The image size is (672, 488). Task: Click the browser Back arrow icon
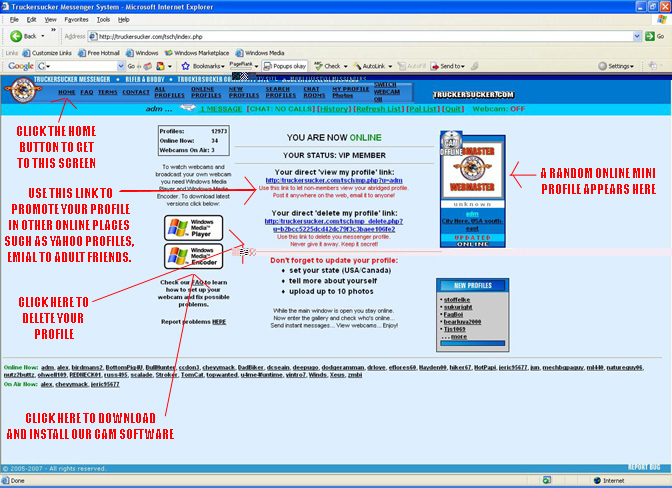coord(16,36)
